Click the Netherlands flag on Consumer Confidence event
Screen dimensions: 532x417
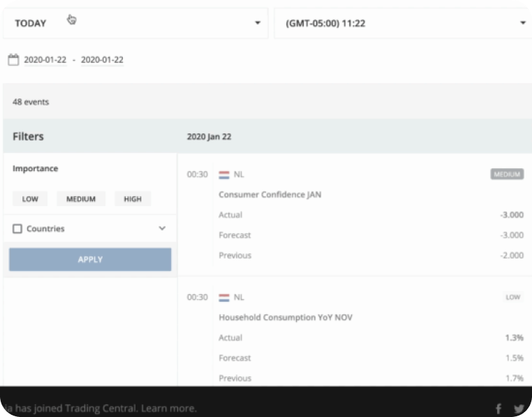click(x=224, y=175)
